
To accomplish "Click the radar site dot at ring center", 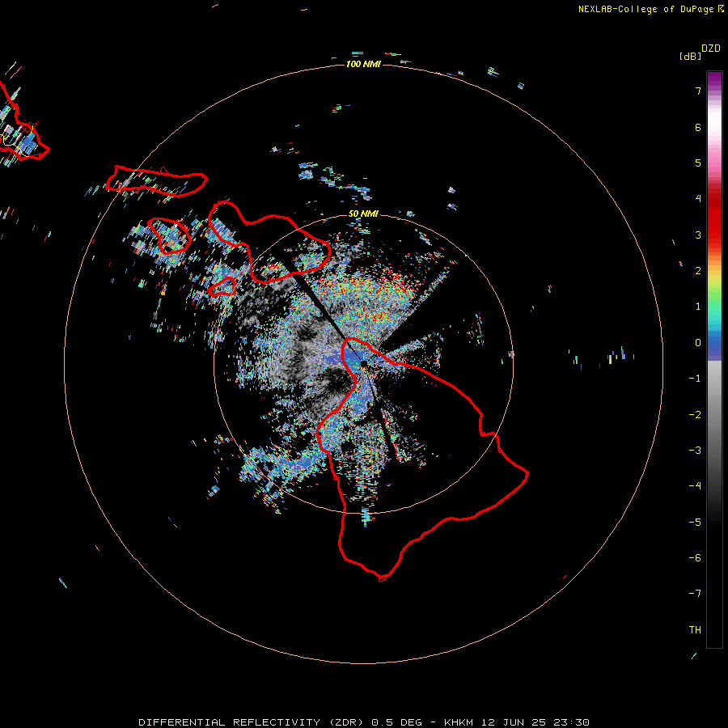I will (363, 363).
